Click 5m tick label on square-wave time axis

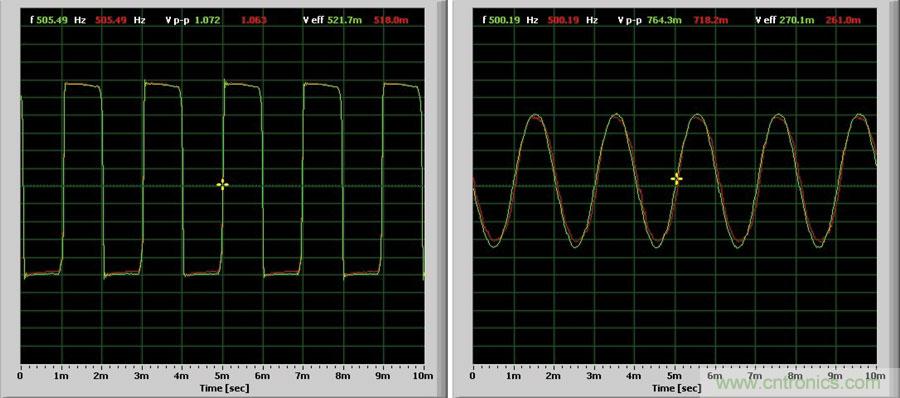coord(223,376)
